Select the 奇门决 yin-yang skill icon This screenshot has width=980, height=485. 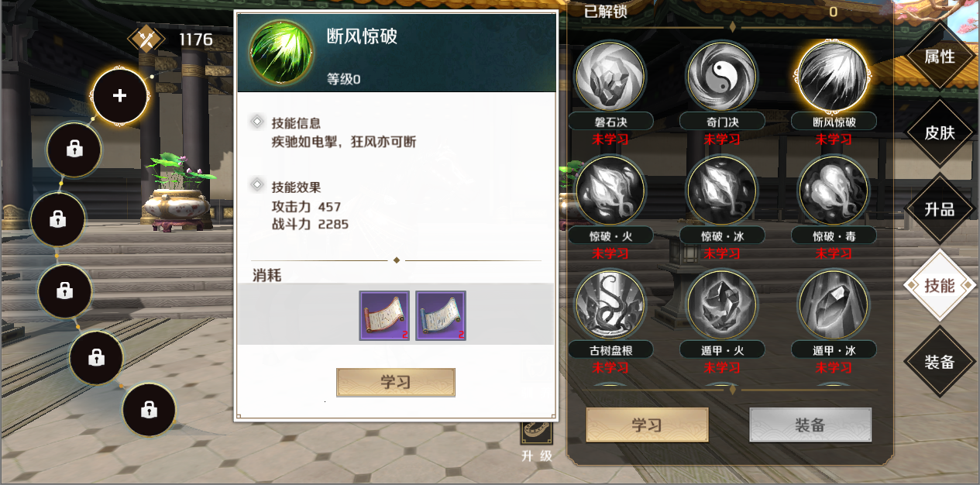pyautogui.click(x=721, y=77)
